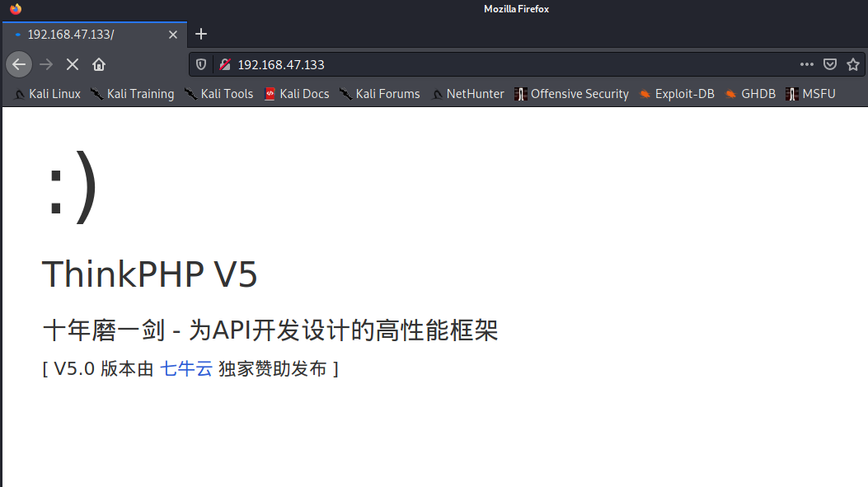This screenshot has height=487, width=868.
Task: Click the ThinkPHP V5 heading
Action: coord(149,274)
